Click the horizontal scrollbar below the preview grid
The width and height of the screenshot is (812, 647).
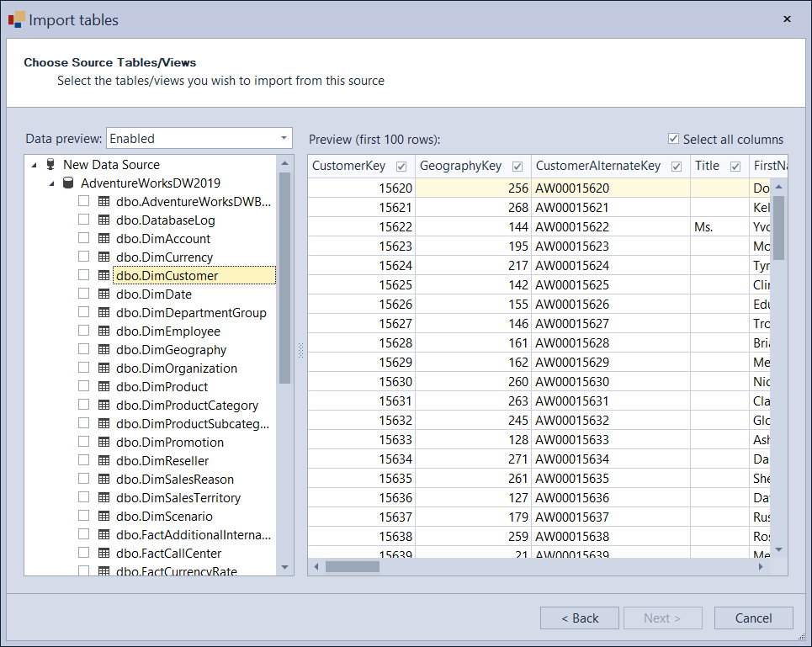point(353,565)
